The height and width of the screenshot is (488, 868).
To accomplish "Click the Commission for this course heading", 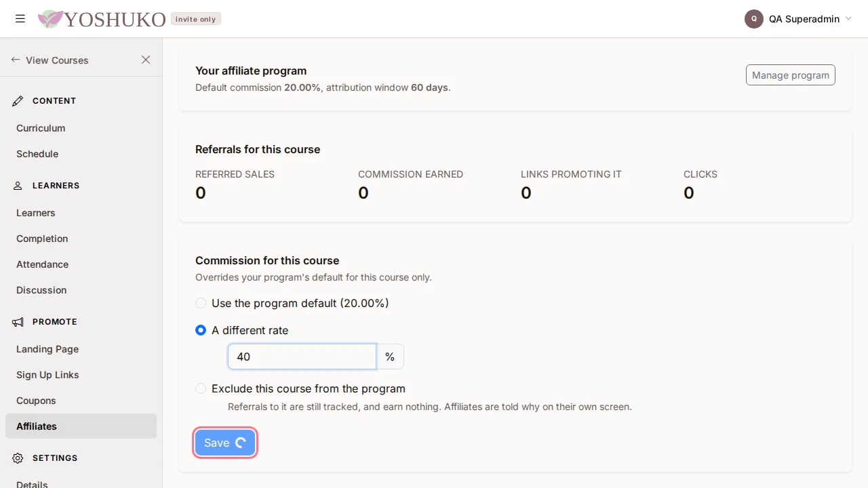I will click(x=267, y=260).
